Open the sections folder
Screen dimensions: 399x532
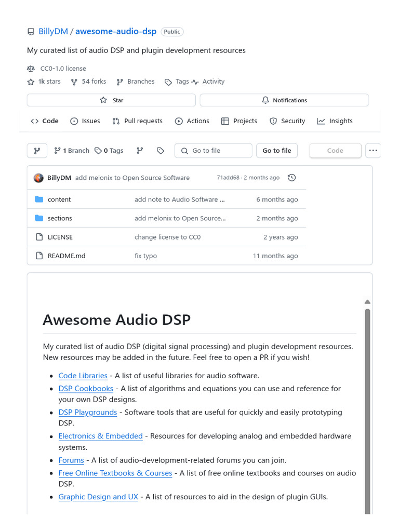coord(60,218)
